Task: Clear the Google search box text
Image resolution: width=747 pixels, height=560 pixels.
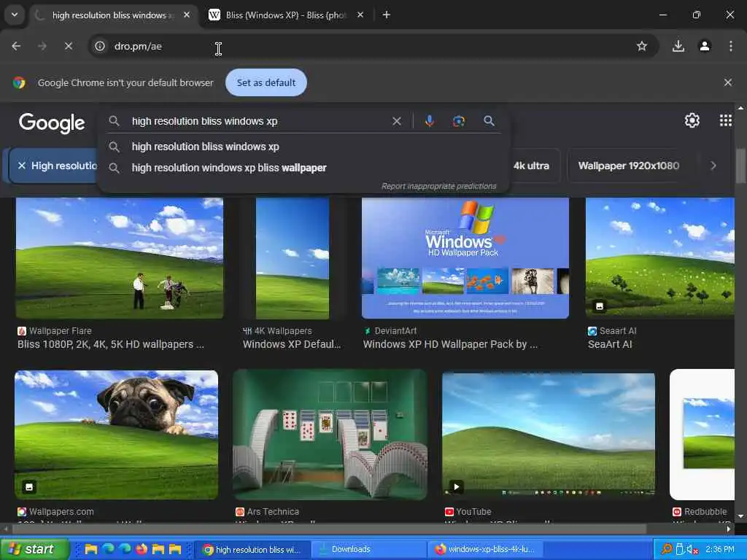Action: pyautogui.click(x=396, y=121)
